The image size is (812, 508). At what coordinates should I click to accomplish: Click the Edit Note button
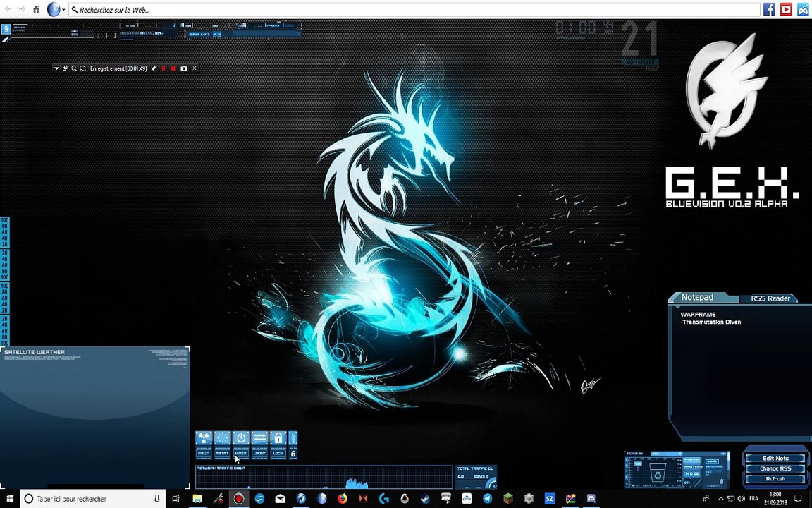click(775, 458)
